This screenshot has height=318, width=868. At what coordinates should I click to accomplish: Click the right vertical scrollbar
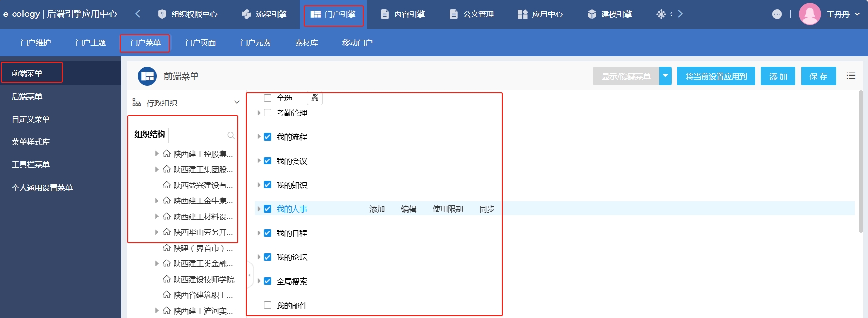(861, 162)
